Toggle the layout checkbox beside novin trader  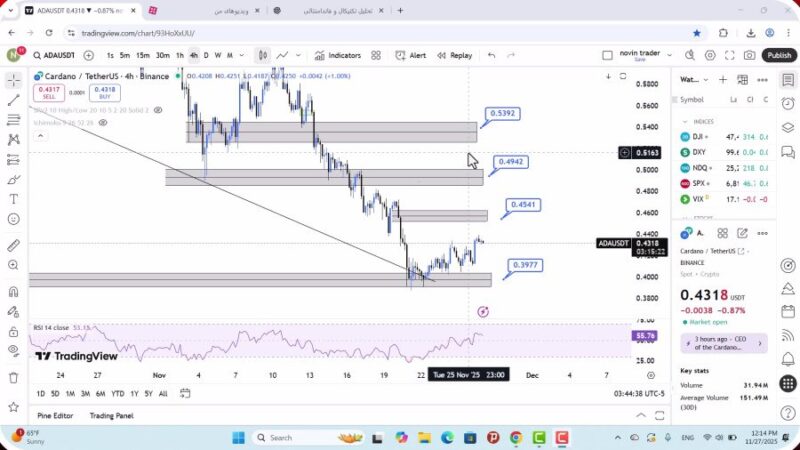coord(607,55)
